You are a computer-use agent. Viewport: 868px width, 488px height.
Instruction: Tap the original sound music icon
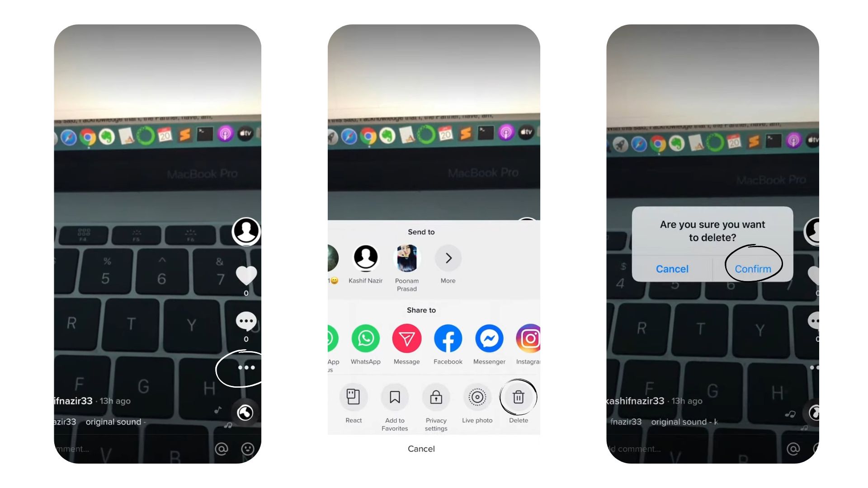coord(246,412)
